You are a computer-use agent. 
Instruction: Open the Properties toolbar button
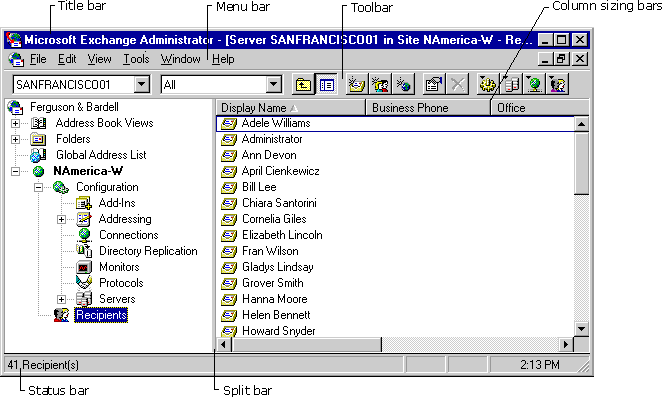[x=434, y=85]
